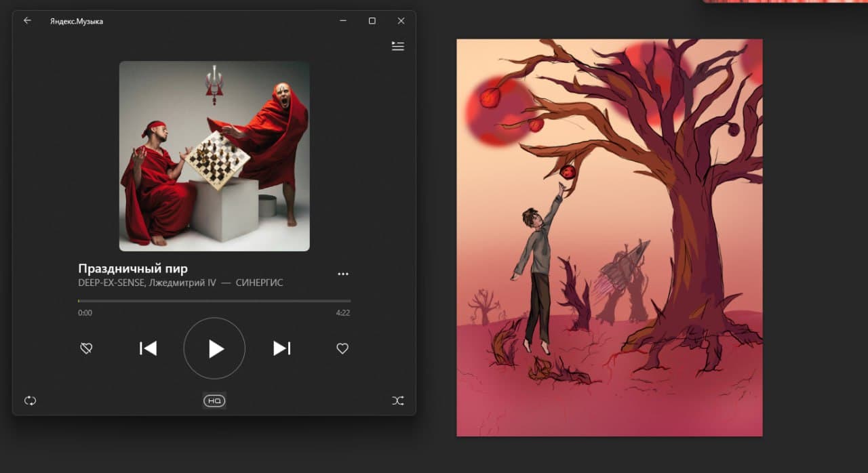Open the three-dots track options menu
This screenshot has height=473, width=868.
point(343,274)
